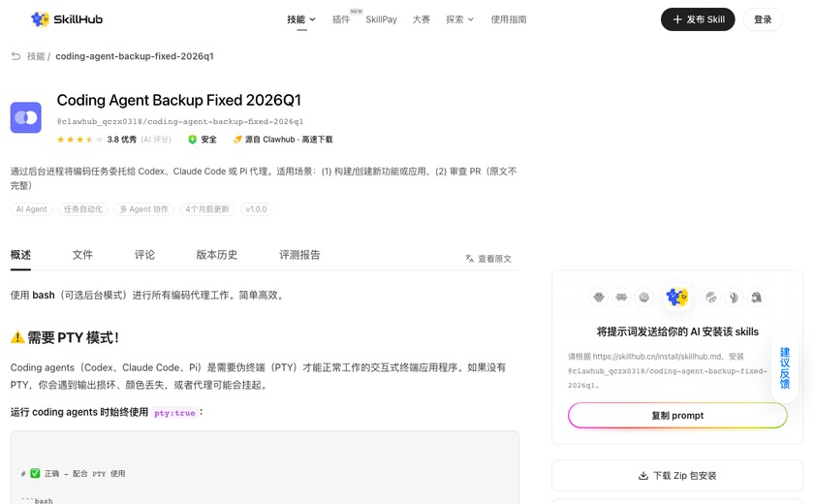Click the 安全 label text
The image size is (814, 504).
click(x=208, y=140)
